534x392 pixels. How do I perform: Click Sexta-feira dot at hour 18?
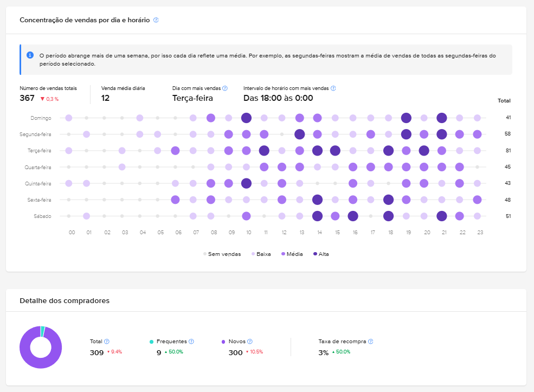click(x=388, y=200)
